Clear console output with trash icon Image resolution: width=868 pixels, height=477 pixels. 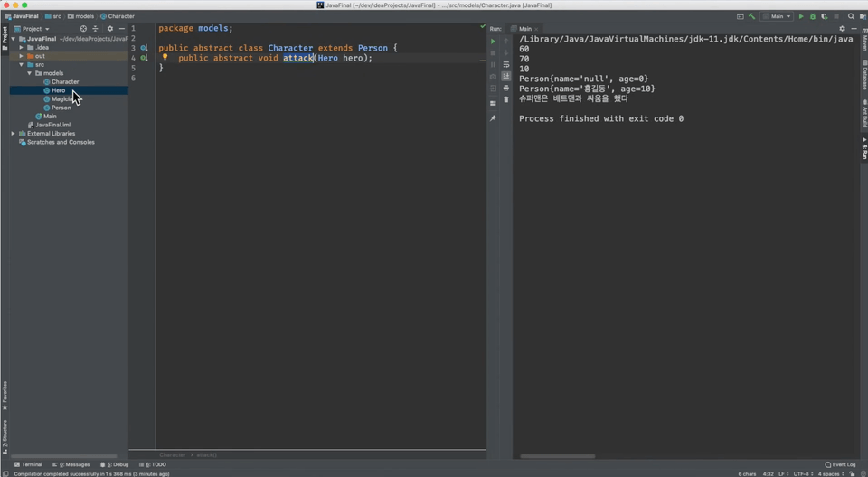point(506,99)
